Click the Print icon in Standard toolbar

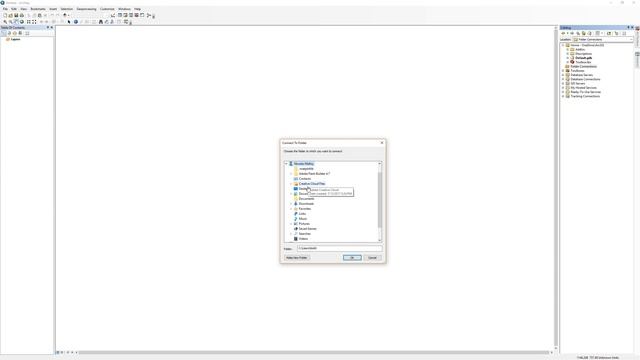[22, 15]
